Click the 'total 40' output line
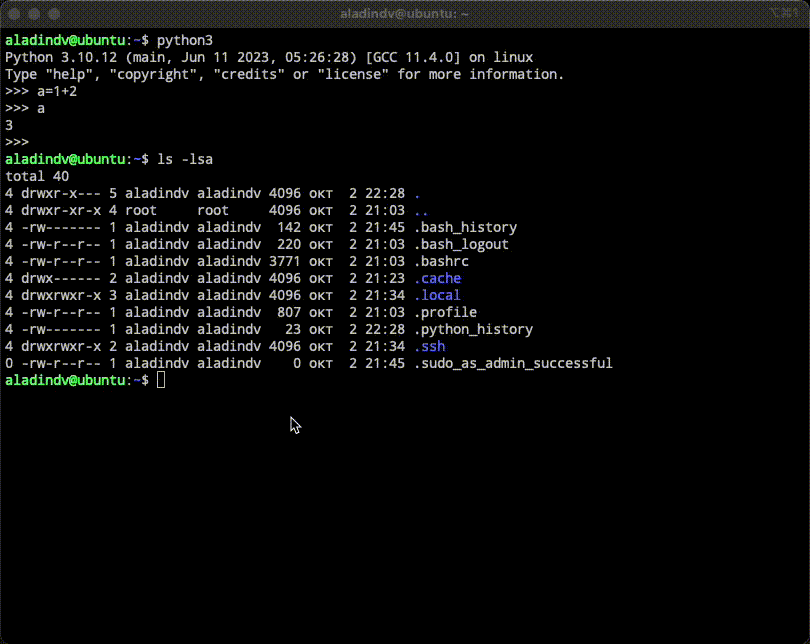Screen dimensions: 810x644 (x=37, y=176)
